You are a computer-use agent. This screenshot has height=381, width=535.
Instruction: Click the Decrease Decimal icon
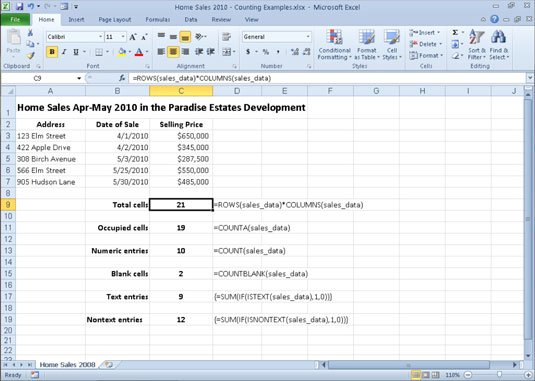(x=306, y=52)
